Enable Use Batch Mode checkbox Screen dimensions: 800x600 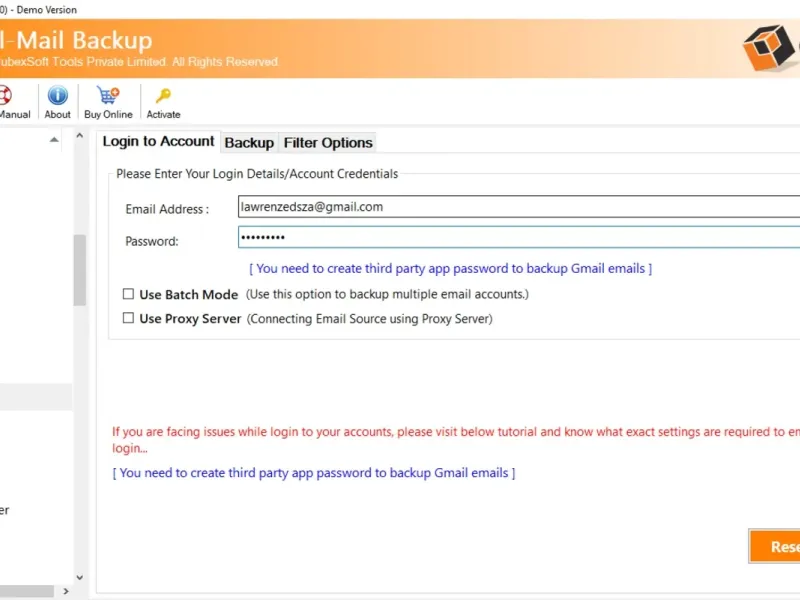(129, 294)
